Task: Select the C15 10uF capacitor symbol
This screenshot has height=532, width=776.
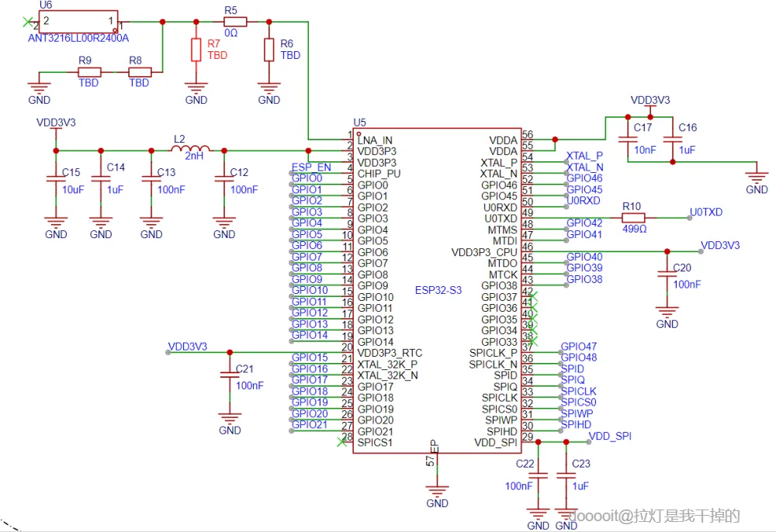Action: [56, 179]
